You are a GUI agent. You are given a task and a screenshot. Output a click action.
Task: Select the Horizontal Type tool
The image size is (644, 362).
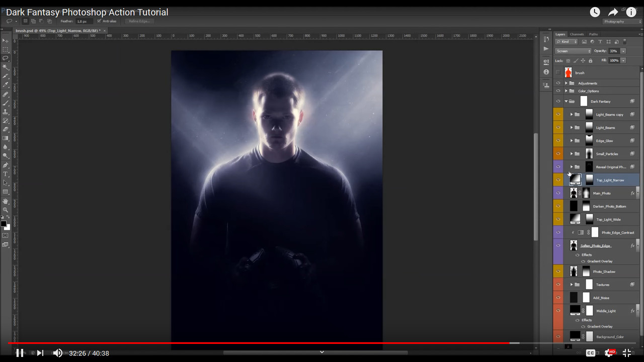[x=6, y=174]
